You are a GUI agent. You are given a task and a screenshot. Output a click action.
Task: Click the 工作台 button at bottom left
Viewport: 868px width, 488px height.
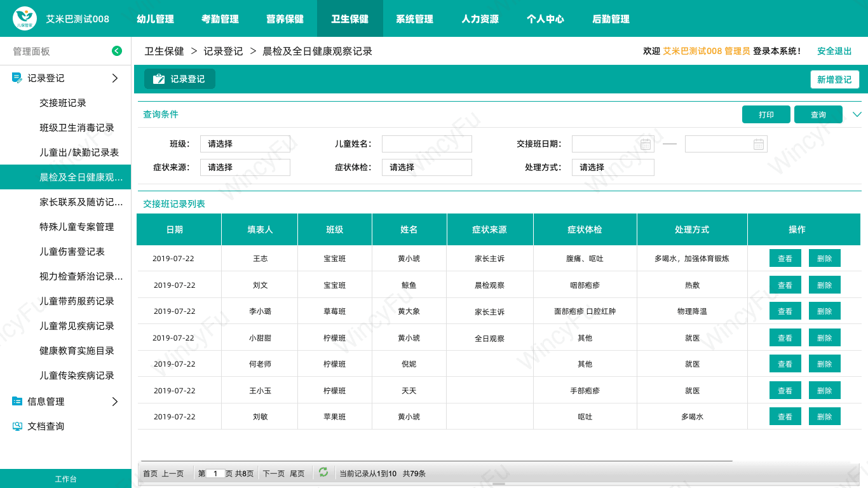[x=65, y=478]
